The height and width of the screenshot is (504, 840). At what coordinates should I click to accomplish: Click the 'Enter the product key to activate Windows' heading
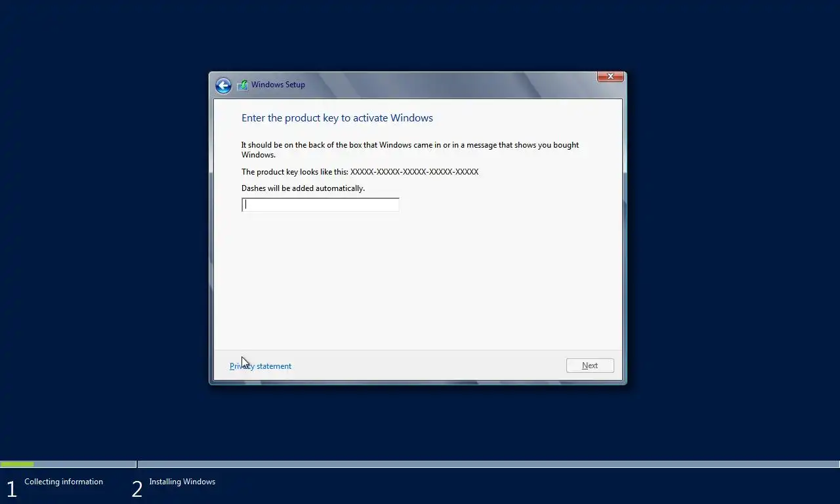(337, 118)
